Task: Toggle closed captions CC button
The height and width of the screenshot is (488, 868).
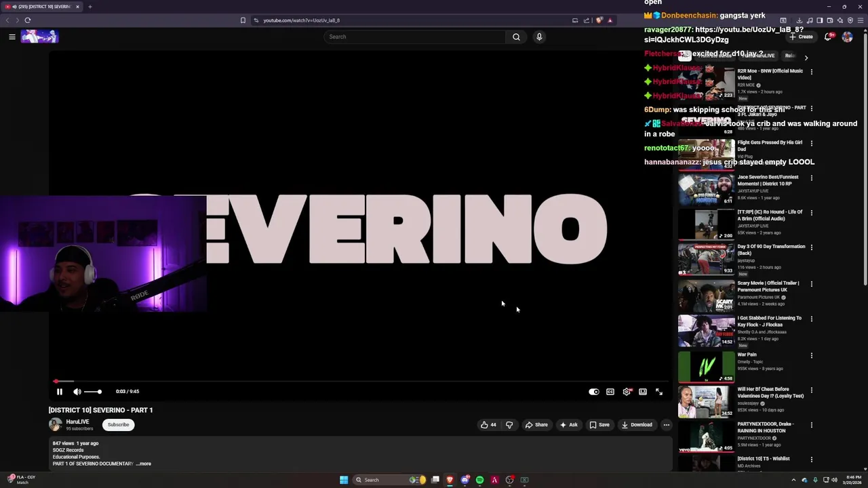Action: 610,392
